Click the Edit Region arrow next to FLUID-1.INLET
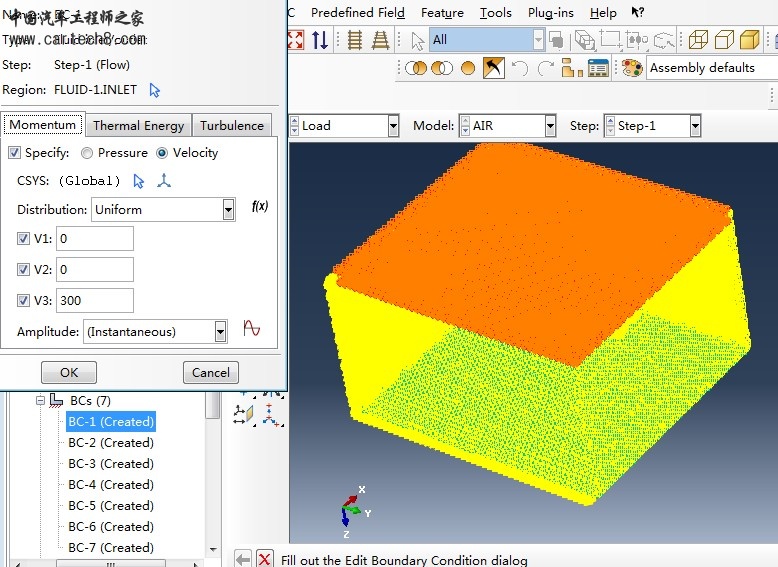Viewport: 778px width, 567px height. [154, 90]
